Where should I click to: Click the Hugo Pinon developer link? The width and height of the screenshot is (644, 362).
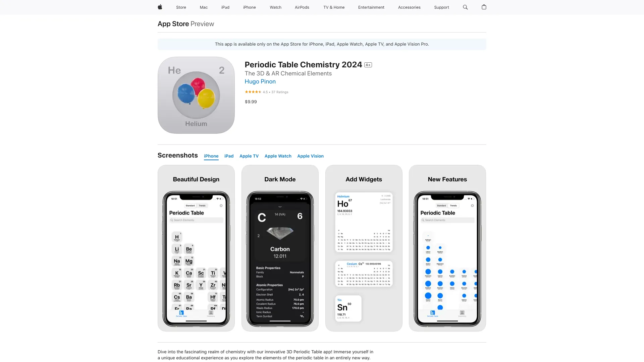260,81
